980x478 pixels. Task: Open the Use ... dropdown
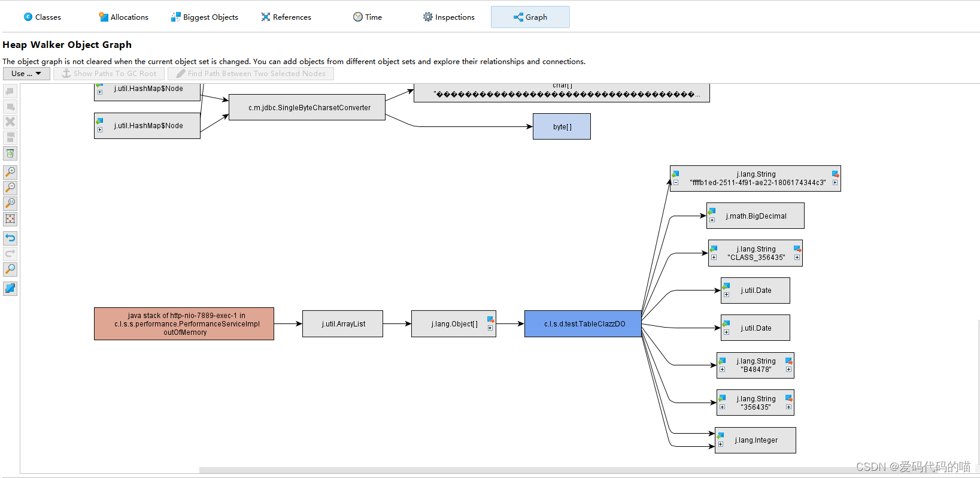pyautogui.click(x=26, y=74)
